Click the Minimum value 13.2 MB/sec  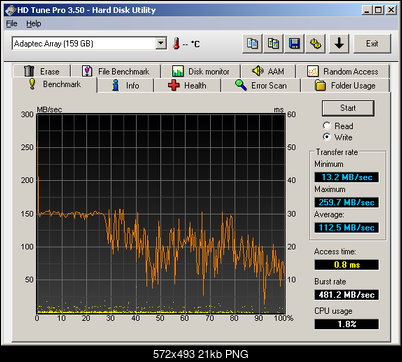click(x=347, y=177)
